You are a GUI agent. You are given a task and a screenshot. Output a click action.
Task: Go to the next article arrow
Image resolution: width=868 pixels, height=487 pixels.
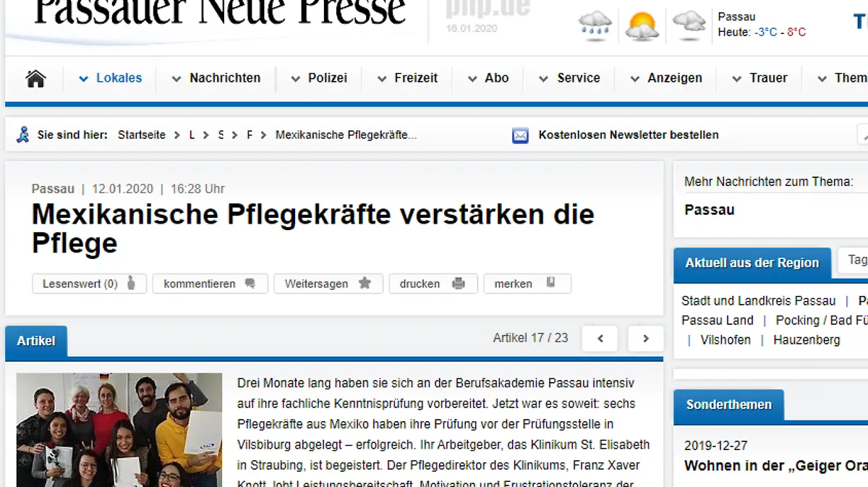pyautogui.click(x=645, y=338)
